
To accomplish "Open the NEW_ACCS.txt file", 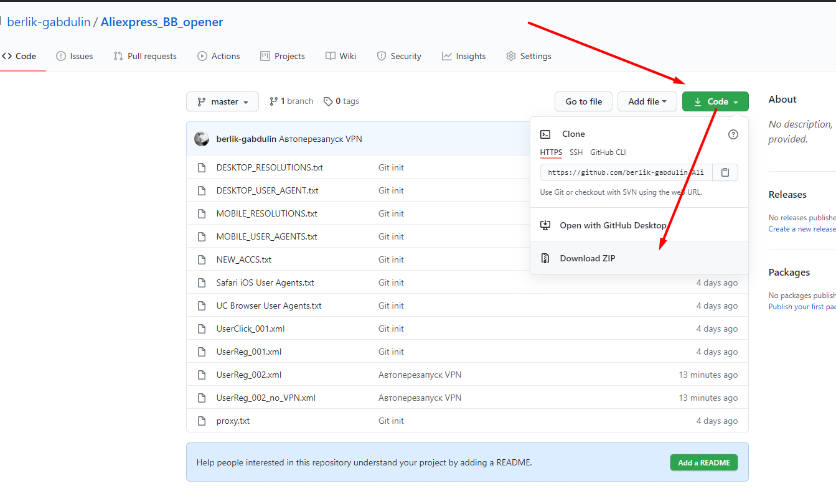I will pyautogui.click(x=244, y=259).
